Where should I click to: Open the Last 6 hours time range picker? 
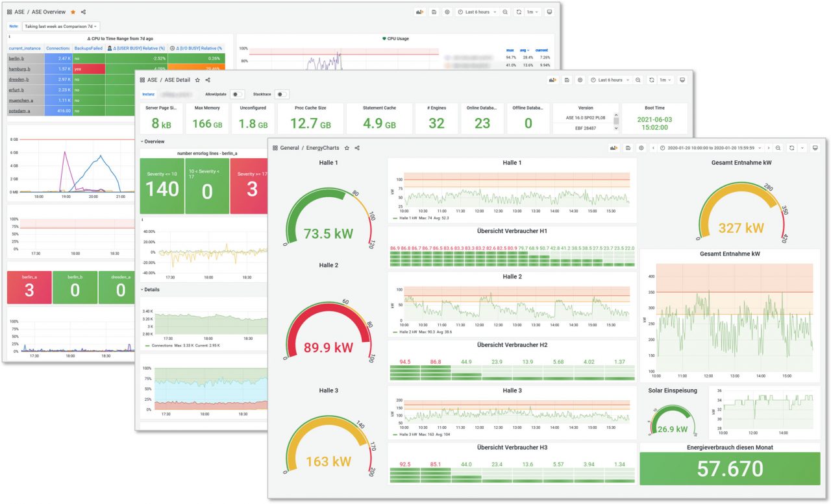[477, 12]
